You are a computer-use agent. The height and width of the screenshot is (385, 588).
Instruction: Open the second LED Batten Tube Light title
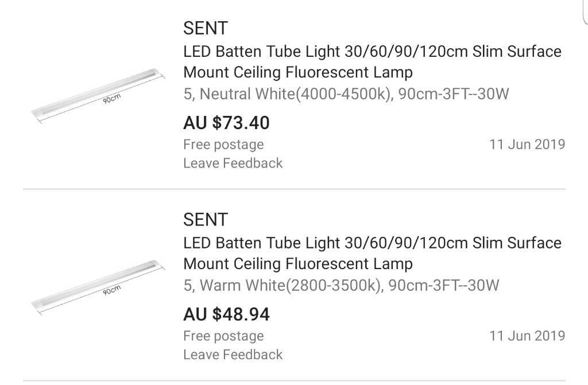[x=372, y=253]
